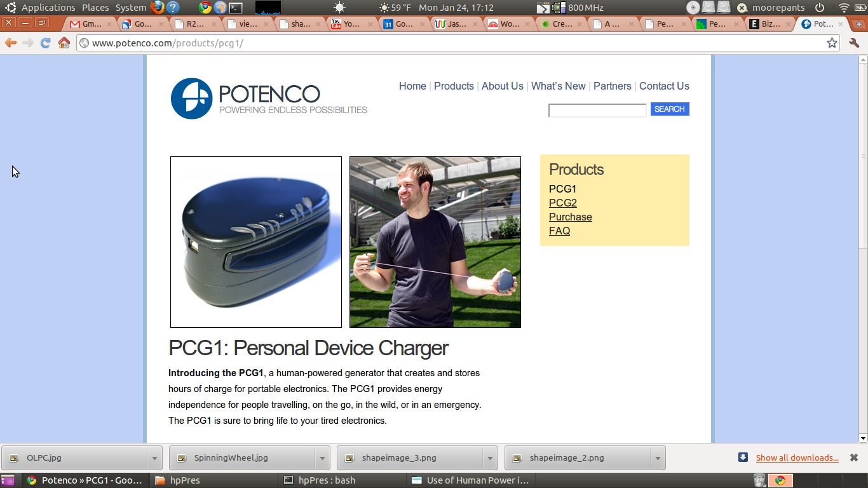The image size is (868, 488).
Task: Open the brightness sun applet in top panel
Action: pyautogui.click(x=340, y=8)
